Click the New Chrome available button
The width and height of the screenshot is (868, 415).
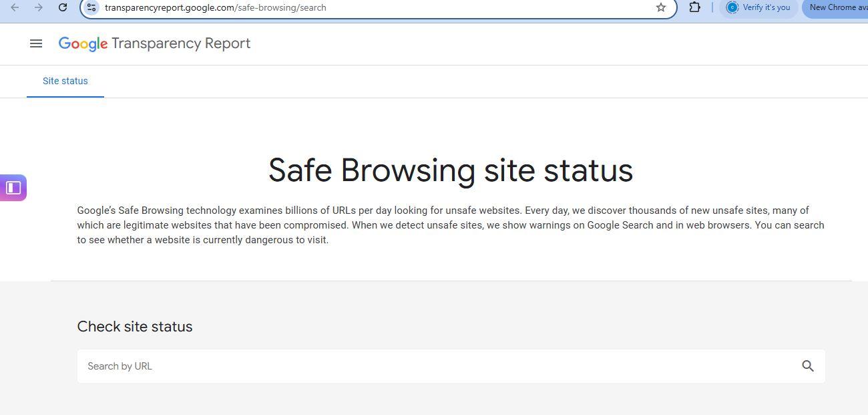[x=837, y=7]
